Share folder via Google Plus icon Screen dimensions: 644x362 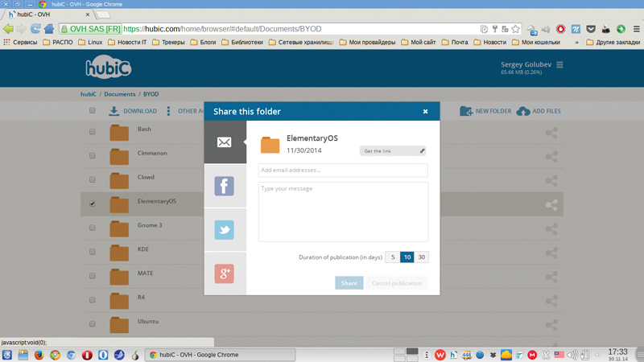(x=225, y=274)
